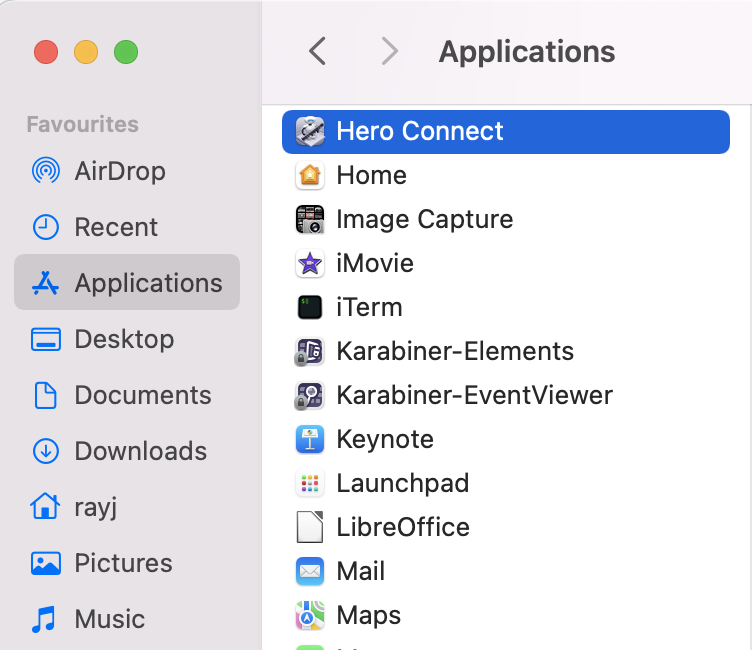Select Mail in the applications list
Screen dimensions: 752x650
tap(506, 571)
